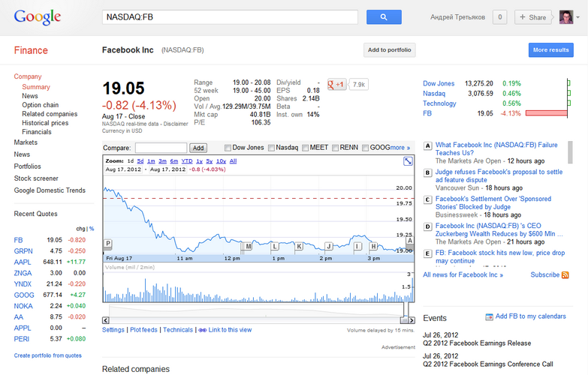This screenshot has height=375, width=588.
Task: Click All news for Facebook Inc link
Action: click(x=463, y=274)
